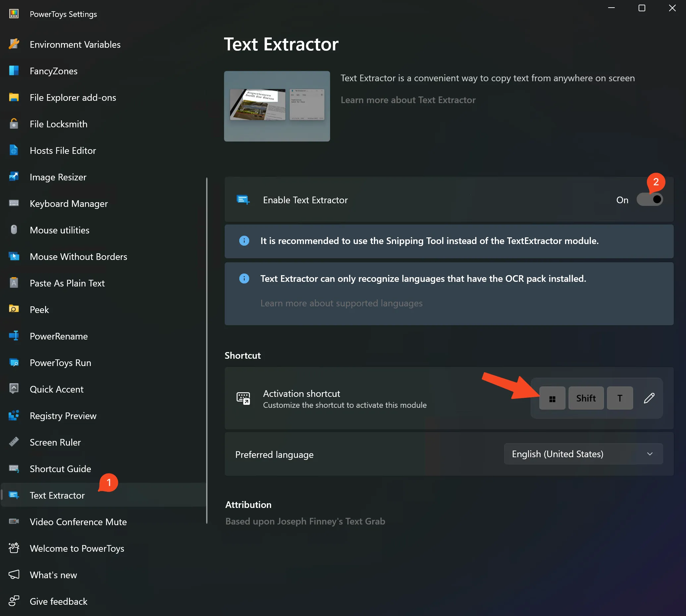The width and height of the screenshot is (686, 616).
Task: Click the PowerRename icon
Action: coord(14,336)
